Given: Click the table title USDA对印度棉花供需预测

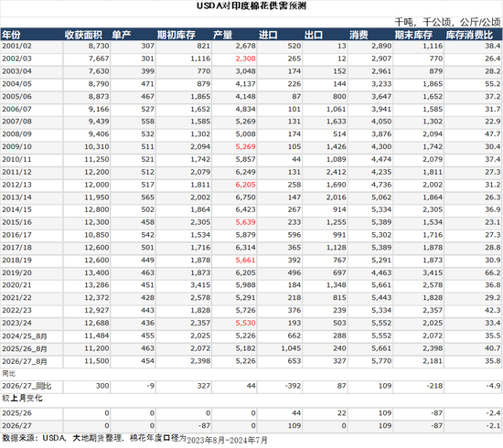Looking at the screenshot, I should click(x=251, y=5).
